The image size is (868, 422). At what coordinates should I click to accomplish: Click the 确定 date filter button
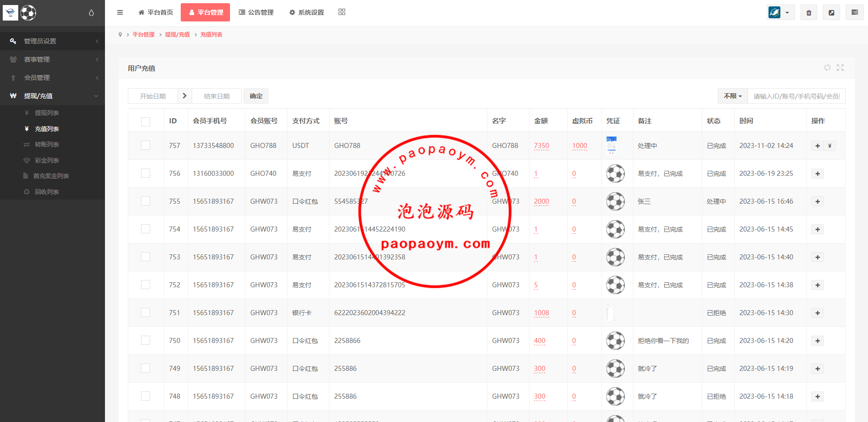pos(256,96)
